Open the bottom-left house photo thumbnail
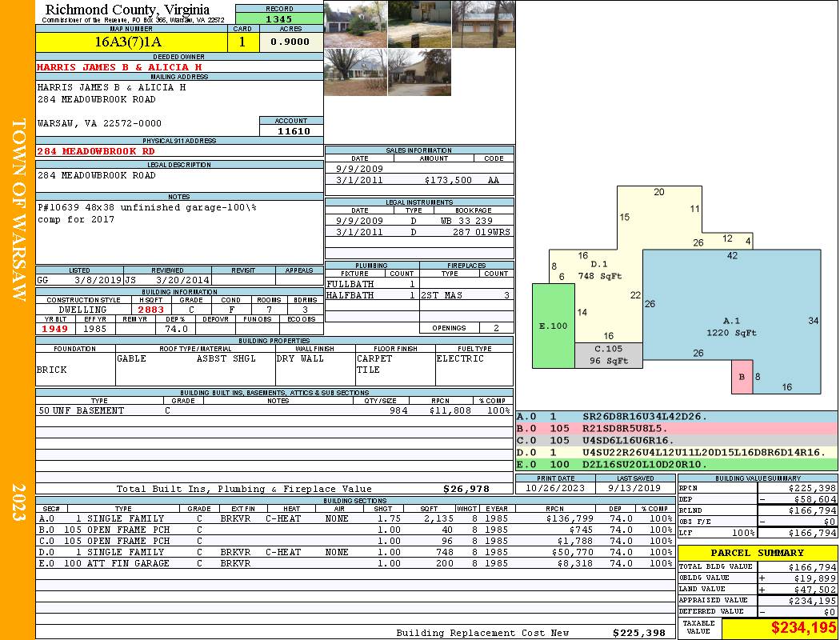 (356, 72)
